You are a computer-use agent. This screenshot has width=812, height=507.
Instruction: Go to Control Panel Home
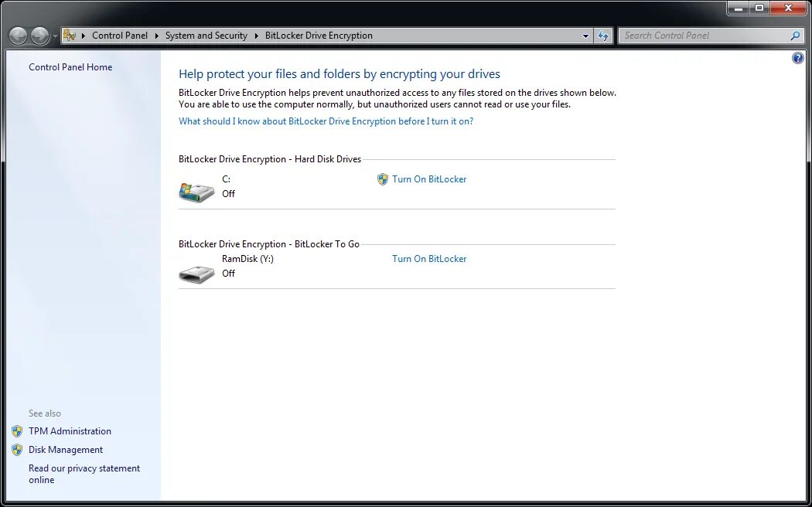pyautogui.click(x=70, y=66)
